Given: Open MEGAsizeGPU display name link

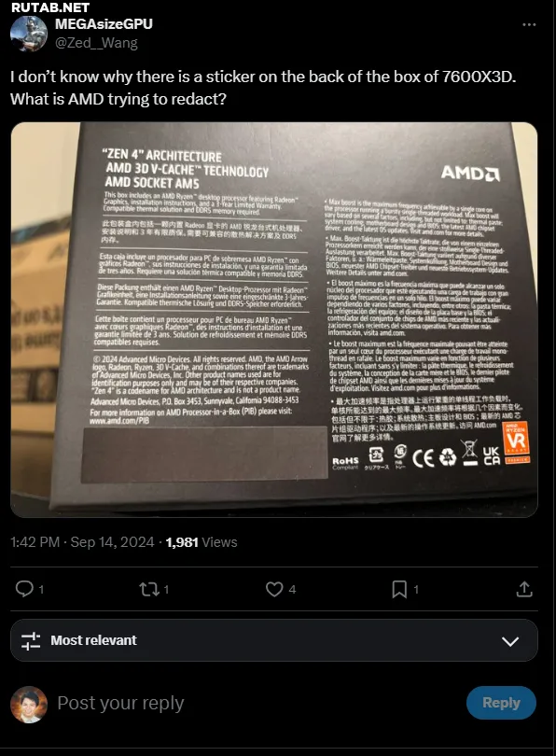Looking at the screenshot, I should [x=104, y=23].
